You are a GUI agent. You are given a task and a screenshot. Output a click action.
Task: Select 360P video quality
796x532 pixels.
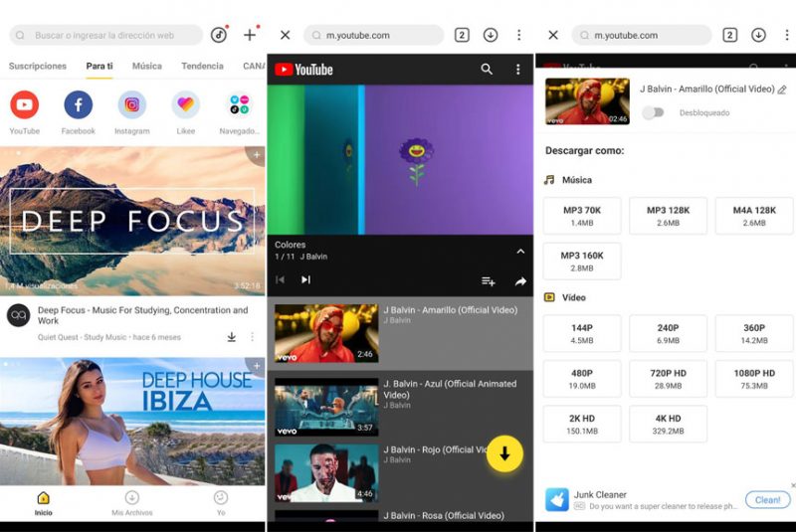coord(754,334)
